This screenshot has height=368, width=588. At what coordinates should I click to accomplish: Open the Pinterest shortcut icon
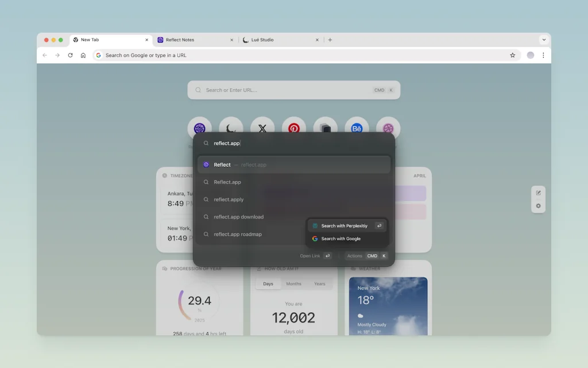click(x=294, y=128)
